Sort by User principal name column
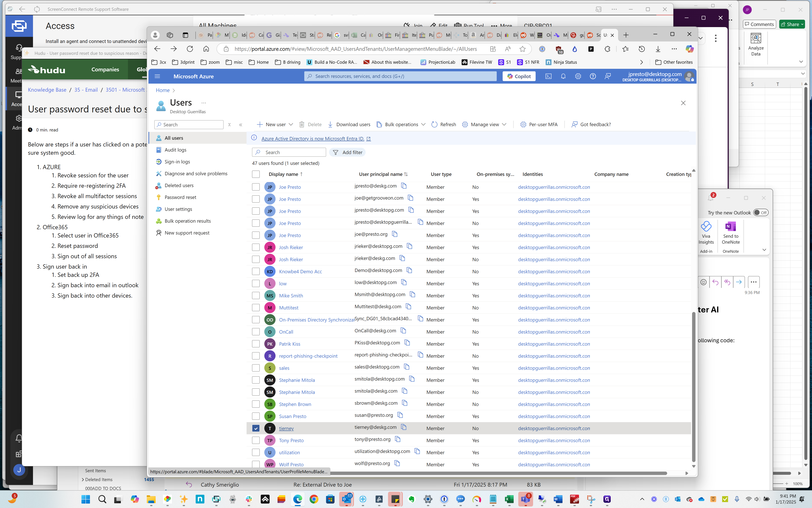The image size is (812, 508). tap(384, 174)
